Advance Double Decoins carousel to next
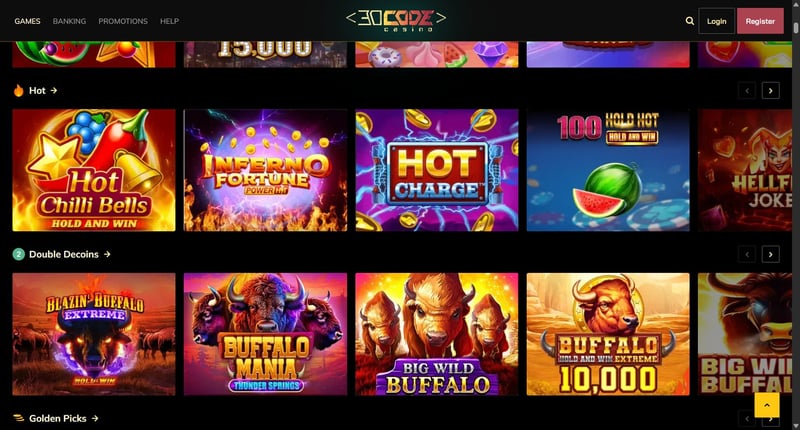 (770, 255)
